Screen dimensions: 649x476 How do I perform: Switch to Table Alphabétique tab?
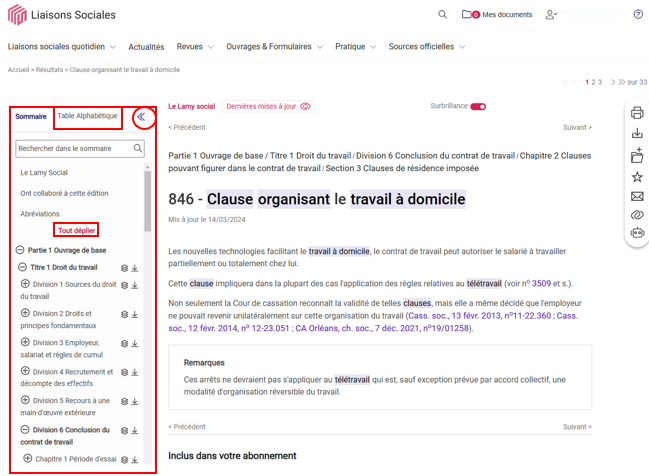(87, 116)
